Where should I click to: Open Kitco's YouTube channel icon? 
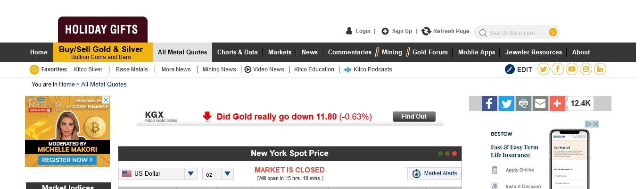coord(572,69)
